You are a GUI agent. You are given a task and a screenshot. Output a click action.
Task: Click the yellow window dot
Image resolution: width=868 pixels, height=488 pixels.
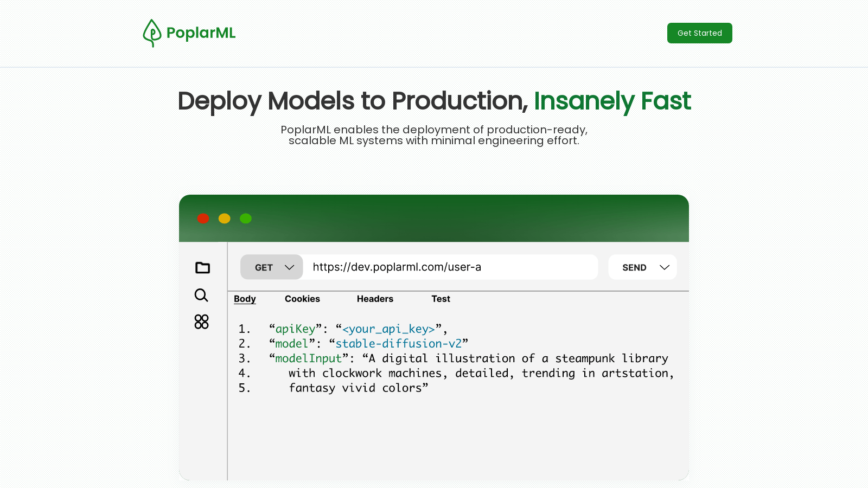[x=225, y=219]
